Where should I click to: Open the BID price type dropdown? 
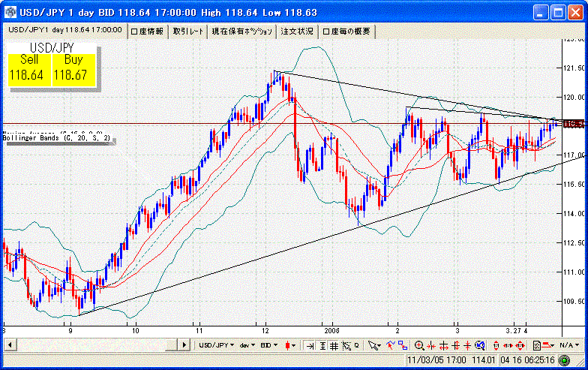[269, 345]
